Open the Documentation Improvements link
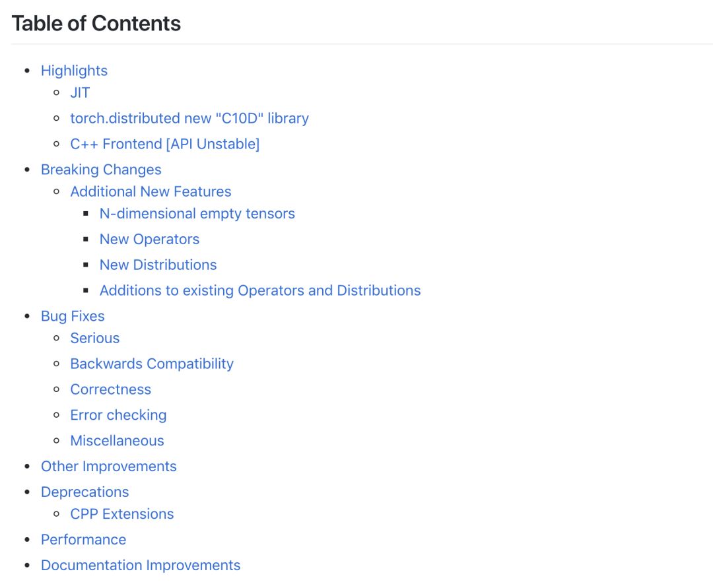Viewport: 713px width, 588px height. click(141, 566)
